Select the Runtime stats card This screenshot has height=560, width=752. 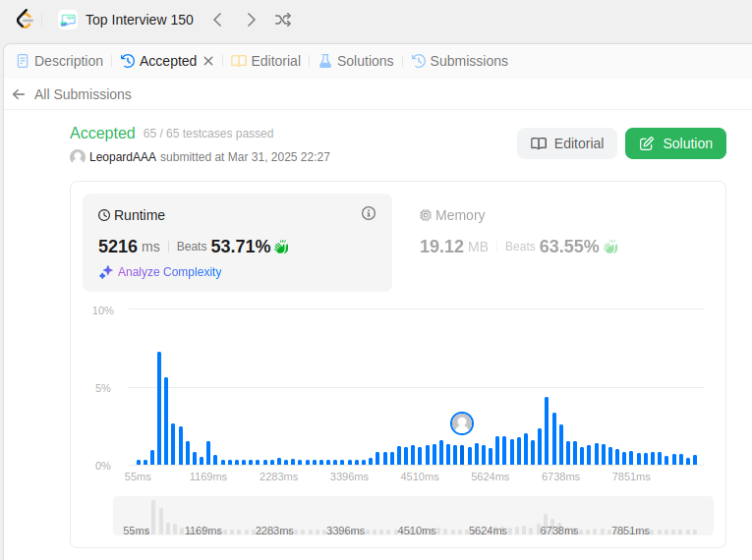click(238, 243)
